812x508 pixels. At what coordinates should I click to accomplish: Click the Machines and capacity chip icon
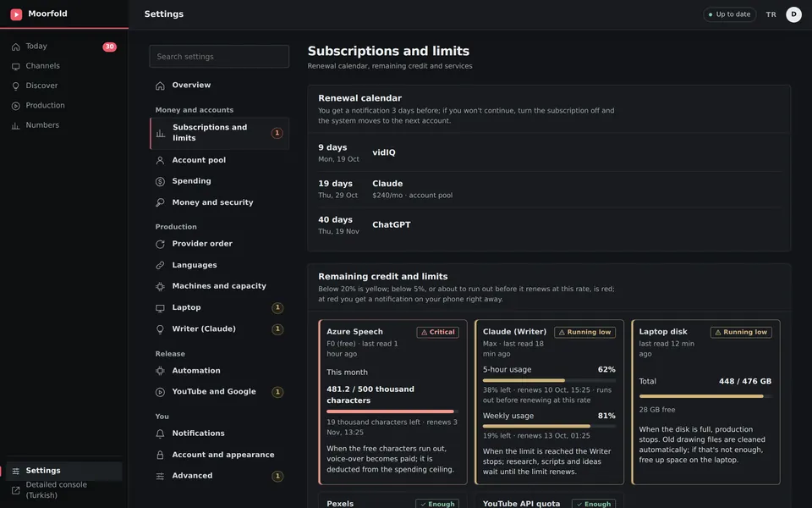[160, 286]
